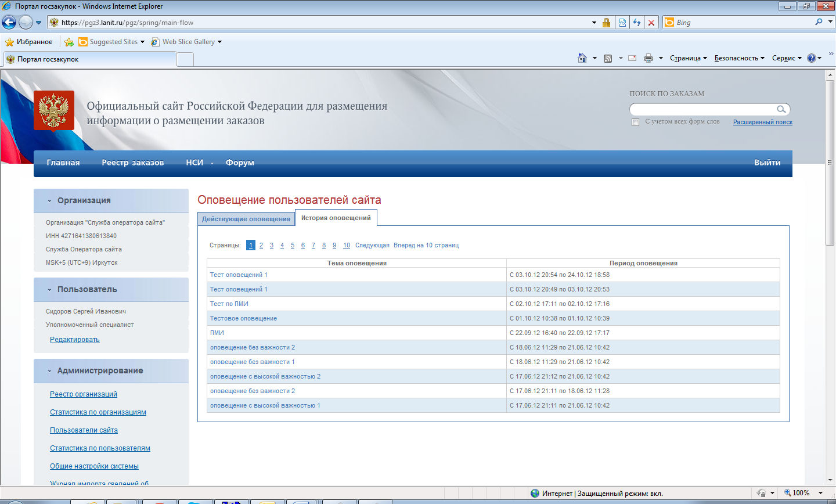Click the browser address bar URL
This screenshot has height=504, width=836.
click(x=127, y=23)
